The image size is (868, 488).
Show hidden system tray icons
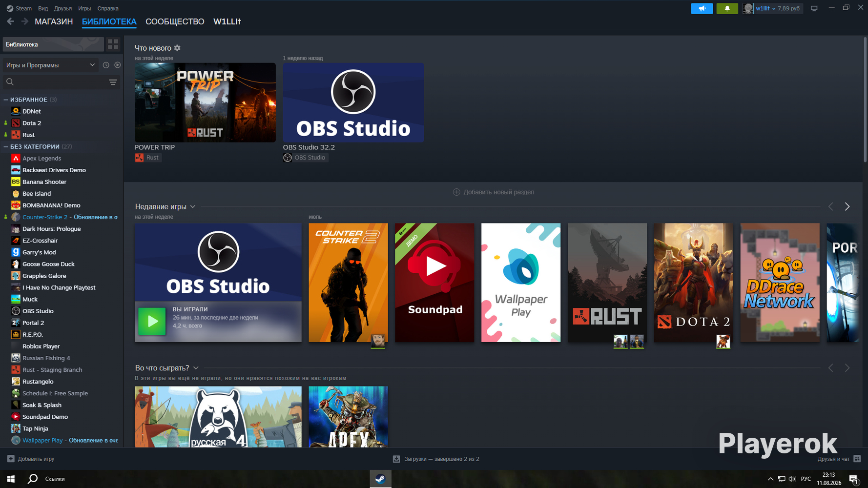tap(770, 479)
